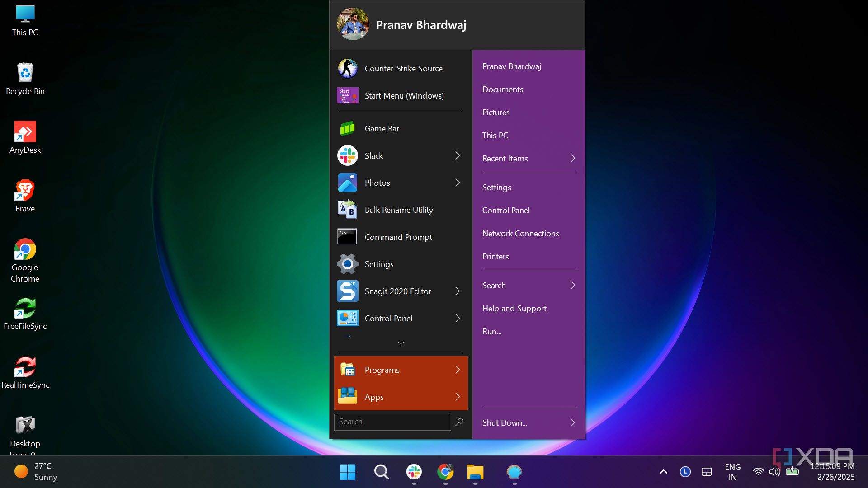
Task: Open Google Chrome from the taskbar
Action: point(445,472)
